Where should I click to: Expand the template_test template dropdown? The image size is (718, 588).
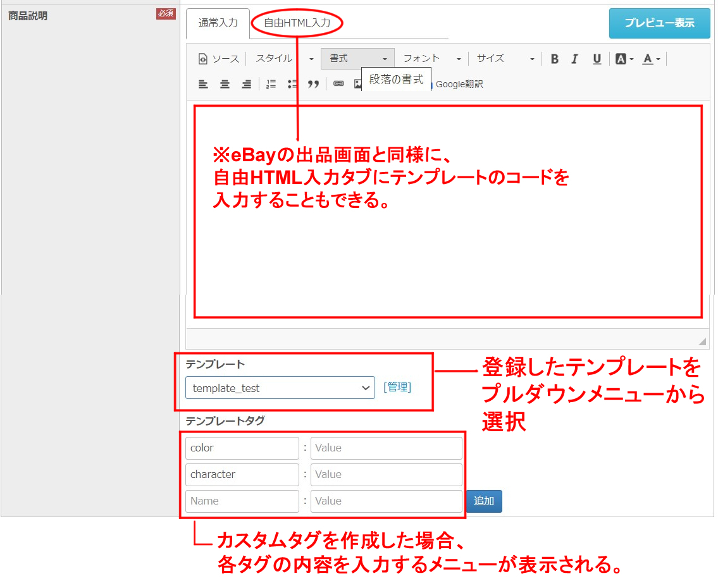point(280,388)
